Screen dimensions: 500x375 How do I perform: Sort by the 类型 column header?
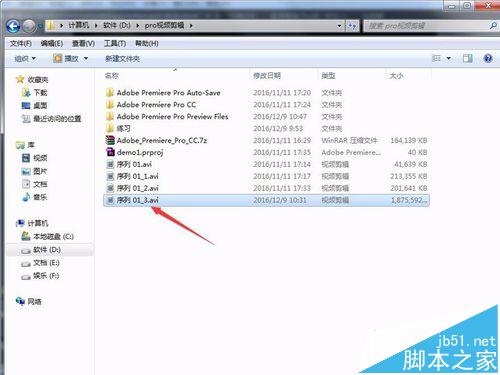pyautogui.click(x=328, y=76)
